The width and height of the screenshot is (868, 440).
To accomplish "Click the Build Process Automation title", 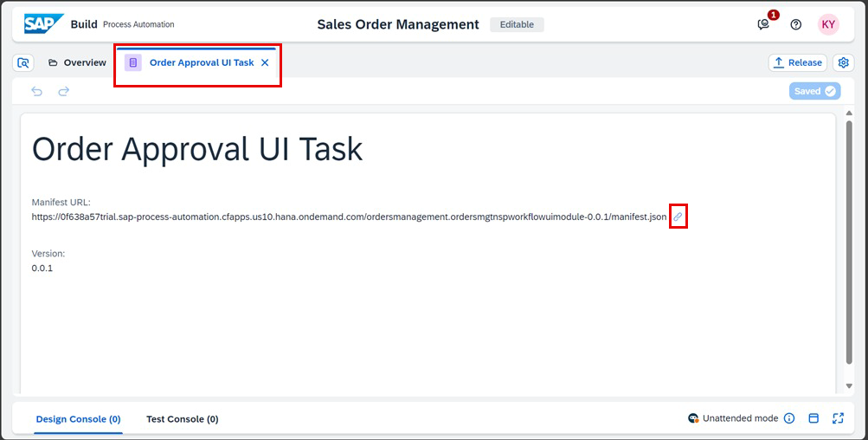I will (x=122, y=24).
